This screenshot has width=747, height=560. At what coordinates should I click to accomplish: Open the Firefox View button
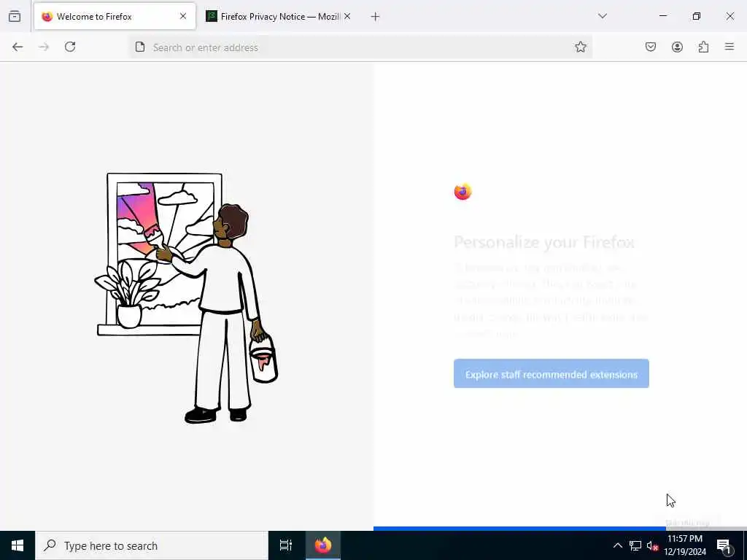[15, 16]
